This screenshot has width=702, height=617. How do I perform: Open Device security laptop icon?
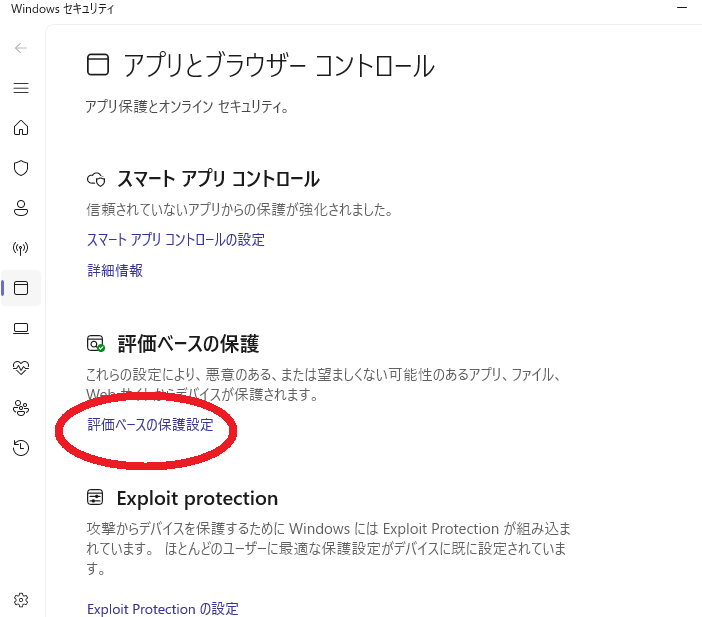point(21,328)
